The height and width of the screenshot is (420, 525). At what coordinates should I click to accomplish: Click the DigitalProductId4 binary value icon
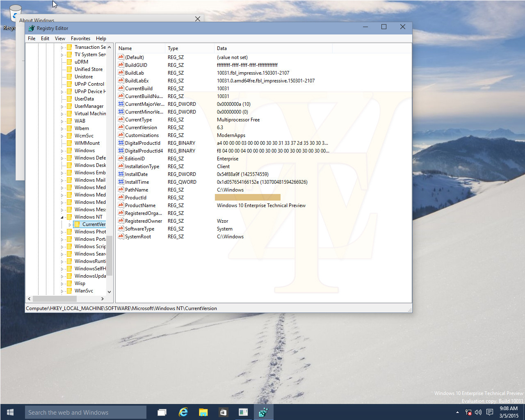[x=121, y=151]
